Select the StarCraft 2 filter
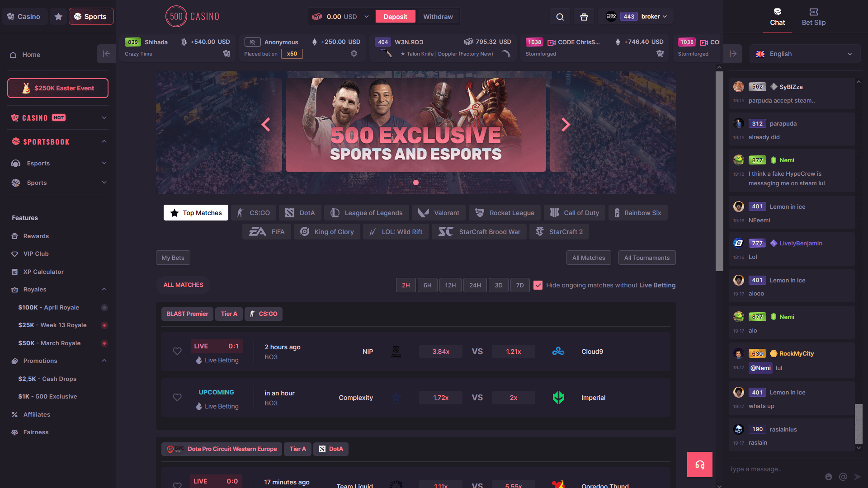Screen dimensions: 868x488 pyautogui.click(x=559, y=232)
